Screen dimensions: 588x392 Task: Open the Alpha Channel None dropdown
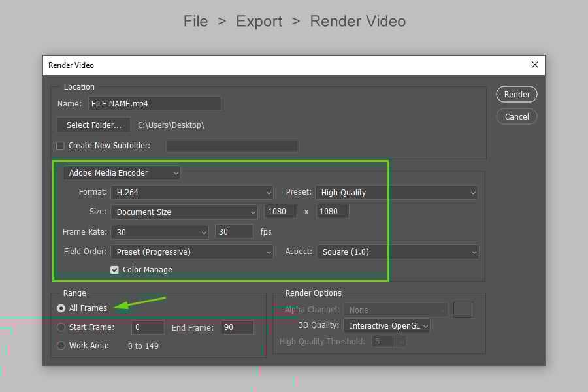point(396,310)
